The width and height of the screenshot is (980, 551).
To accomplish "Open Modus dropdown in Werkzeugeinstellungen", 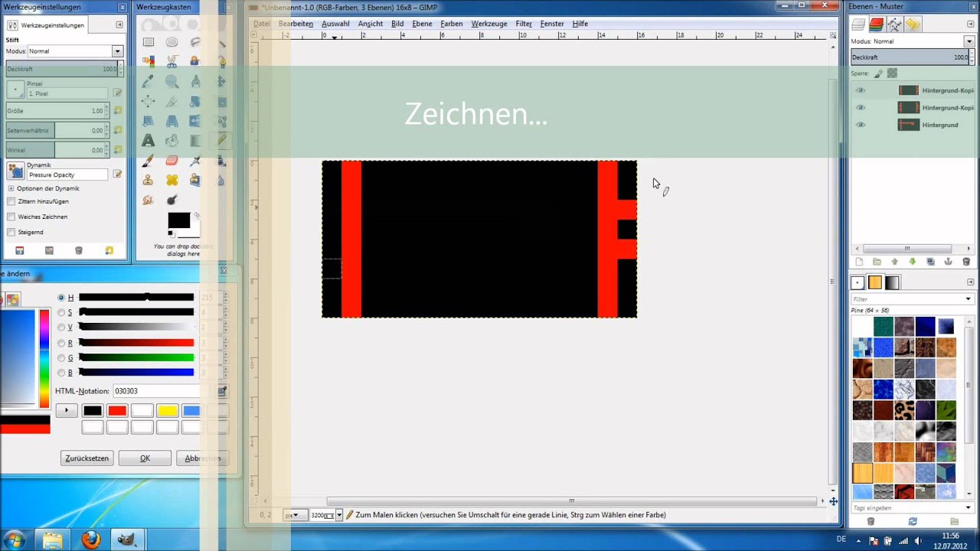I will click(75, 51).
